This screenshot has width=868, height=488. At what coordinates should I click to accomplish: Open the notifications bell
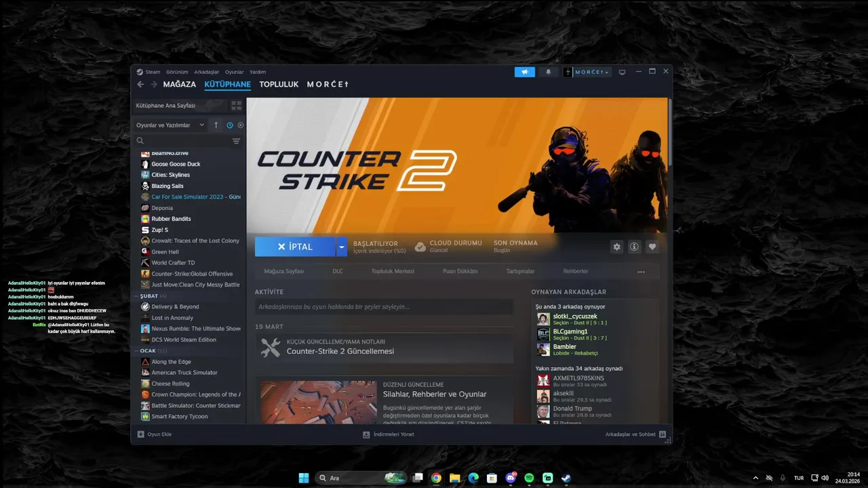549,72
